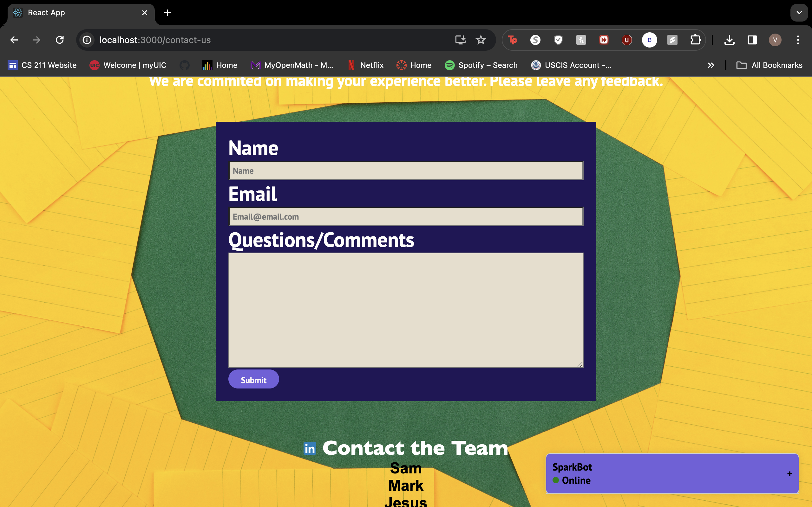Reload the contact-us page

tap(60, 40)
